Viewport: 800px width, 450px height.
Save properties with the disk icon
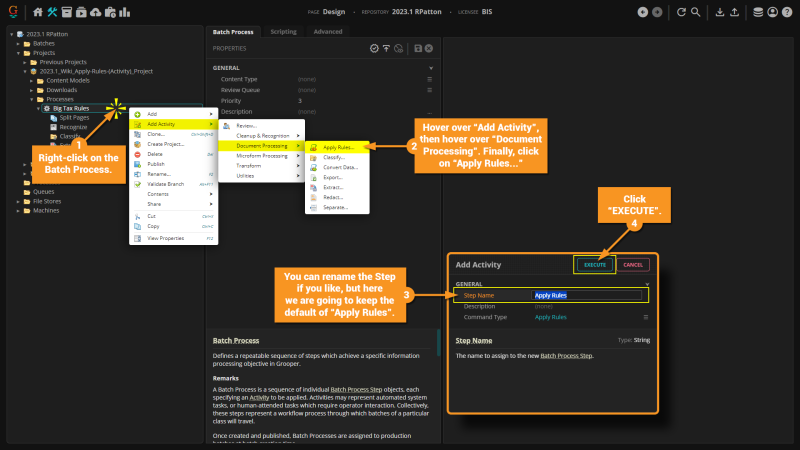[418, 48]
